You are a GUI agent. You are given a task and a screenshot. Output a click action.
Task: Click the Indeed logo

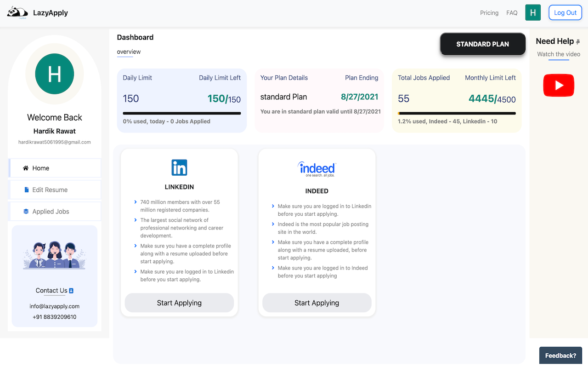[317, 168]
